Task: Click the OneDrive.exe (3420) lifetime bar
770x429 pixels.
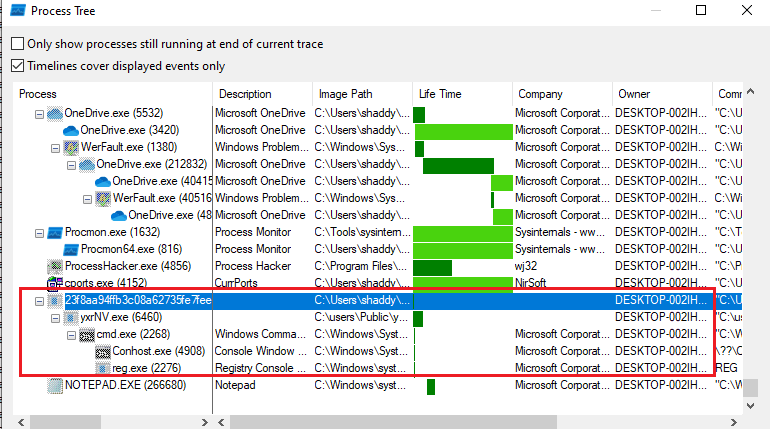Action: point(464,132)
